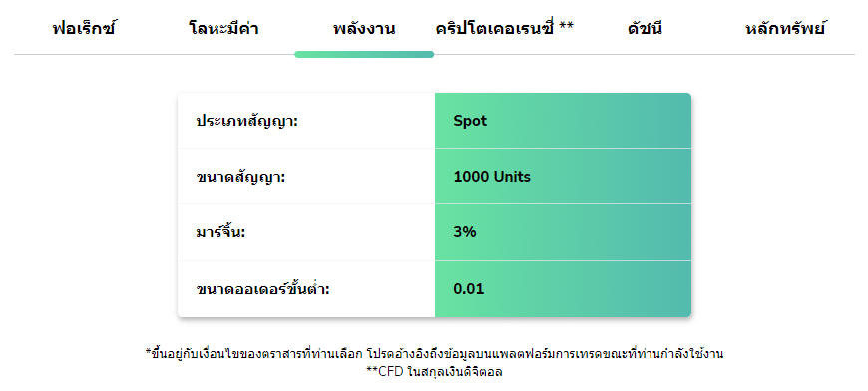The height and width of the screenshot is (391, 868).
Task: Select the 1000 Units value
Action: (x=492, y=177)
